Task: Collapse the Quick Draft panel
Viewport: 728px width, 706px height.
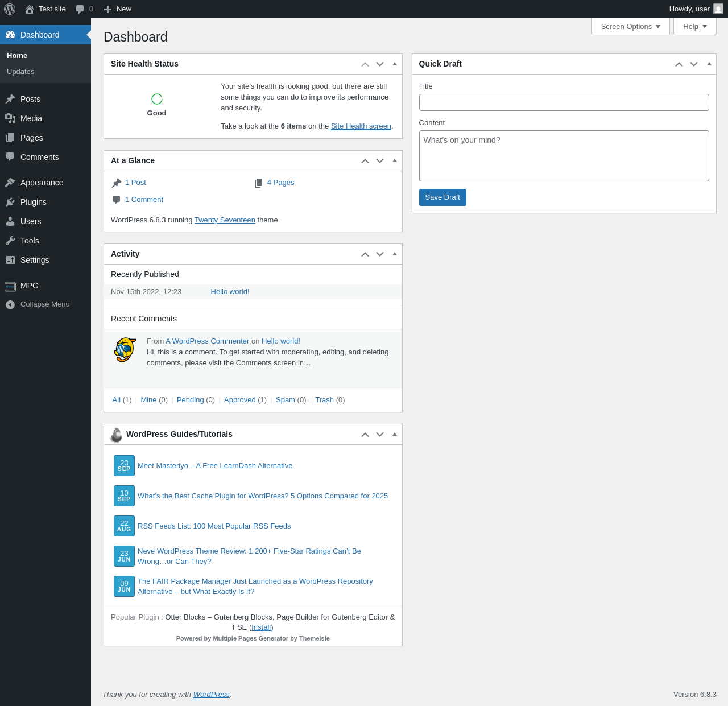Action: click(709, 64)
